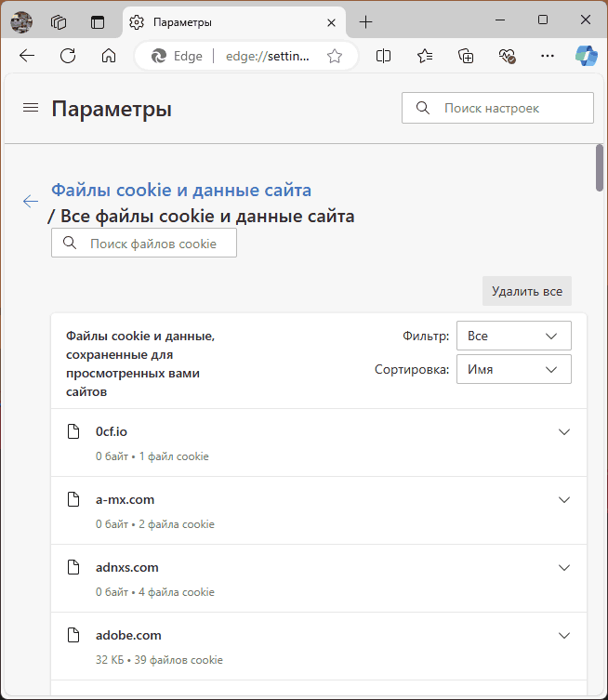Reload the page
The width and height of the screenshot is (608, 700).
click(68, 56)
